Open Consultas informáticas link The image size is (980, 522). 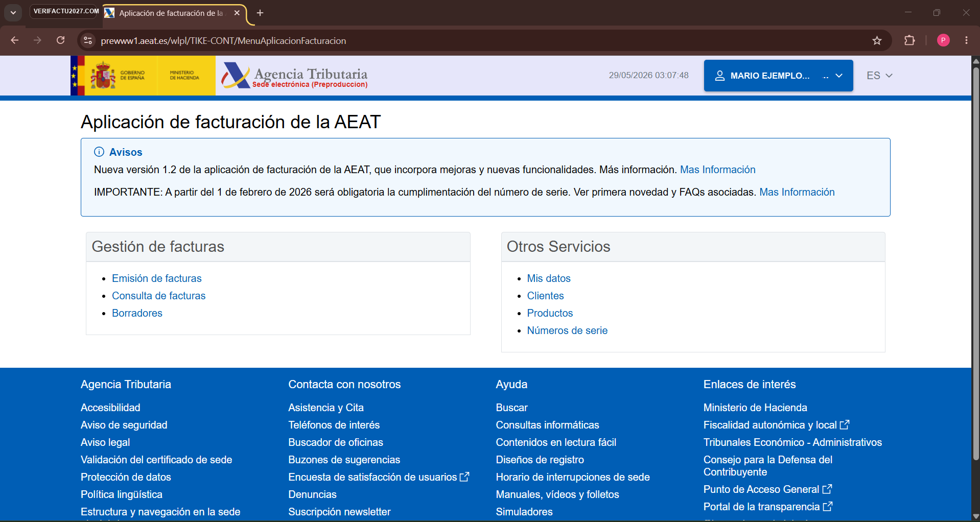coord(547,425)
